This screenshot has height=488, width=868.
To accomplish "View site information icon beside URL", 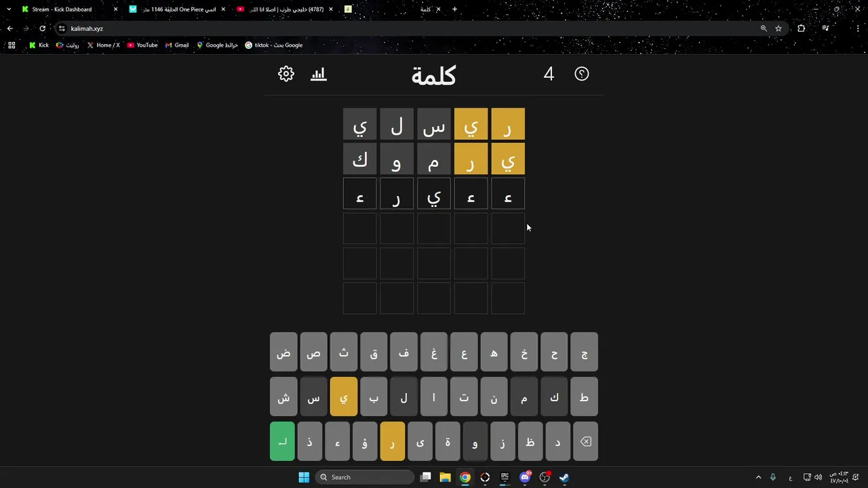I will point(62,28).
